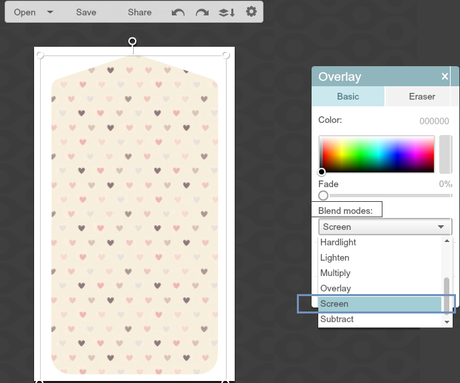Switch to the Basic tab
460x383 pixels.
click(x=348, y=97)
